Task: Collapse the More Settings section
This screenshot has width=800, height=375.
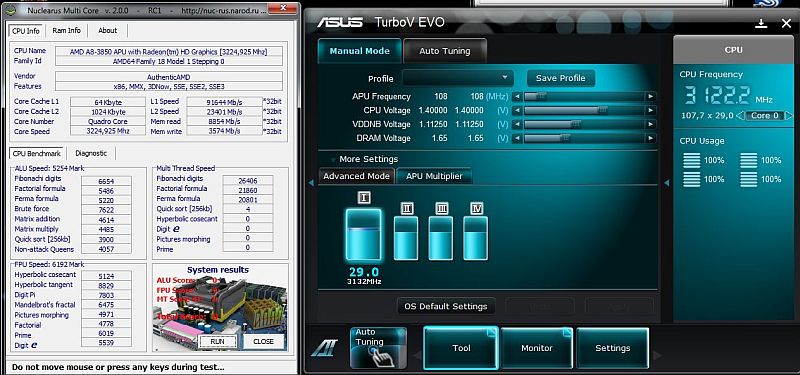Action: click(333, 160)
